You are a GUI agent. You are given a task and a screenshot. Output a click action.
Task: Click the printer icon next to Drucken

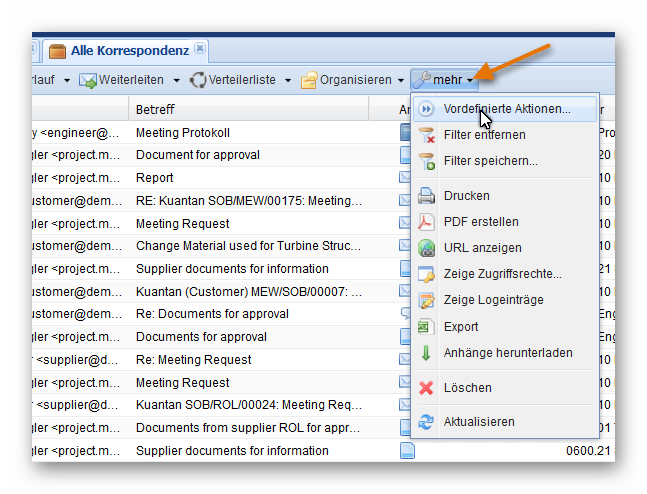(427, 196)
